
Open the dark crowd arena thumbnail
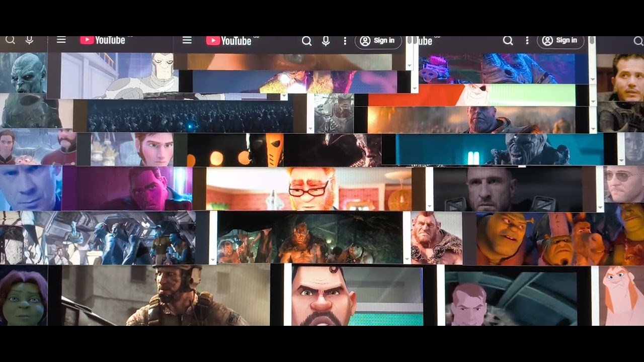click(190, 116)
